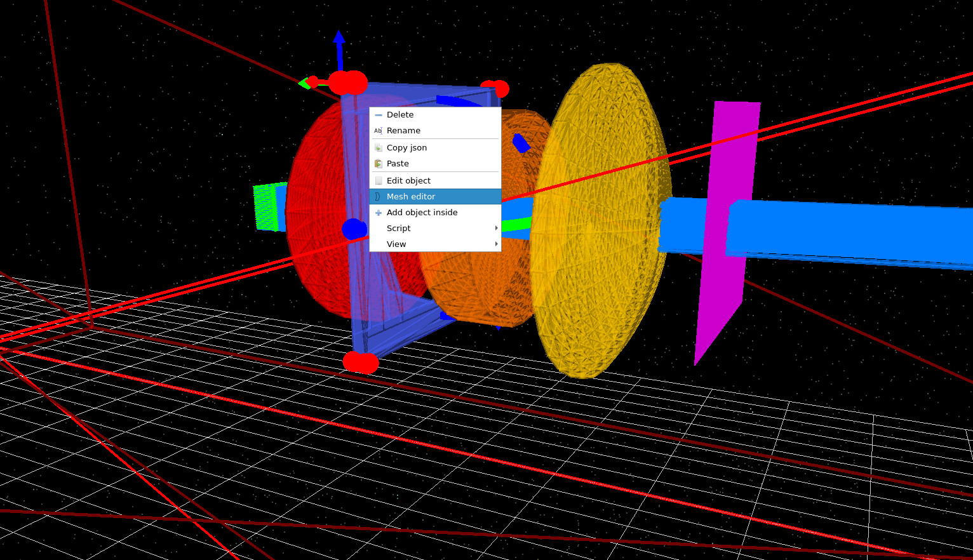Click the green striped scale handle
Image resolution: width=973 pixels, height=560 pixels.
[265, 206]
